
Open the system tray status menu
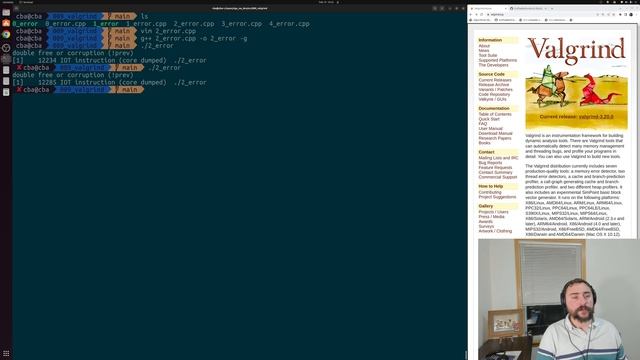[x=629, y=2]
